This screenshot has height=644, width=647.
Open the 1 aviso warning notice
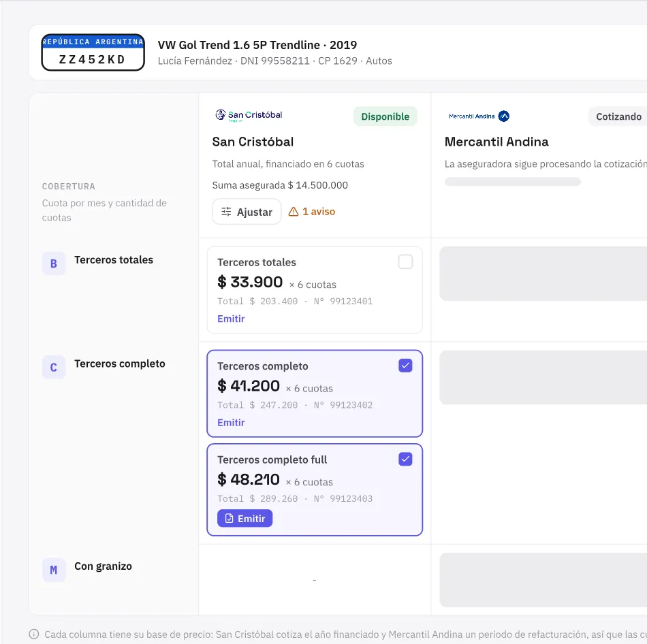click(x=311, y=212)
